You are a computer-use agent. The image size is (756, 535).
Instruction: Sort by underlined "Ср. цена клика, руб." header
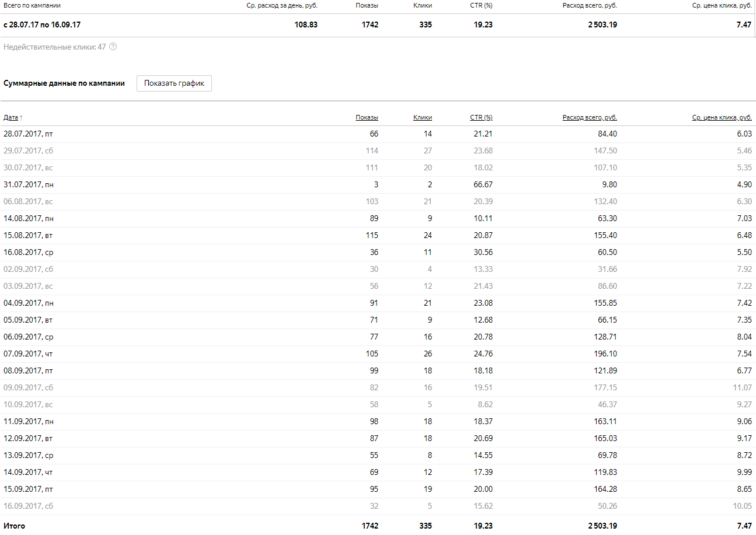pyautogui.click(x=722, y=117)
